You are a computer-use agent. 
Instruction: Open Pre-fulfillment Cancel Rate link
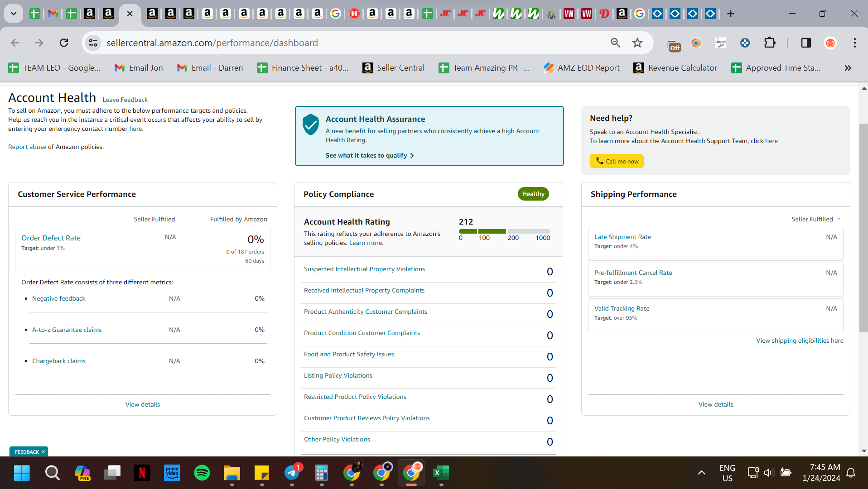[x=633, y=273]
